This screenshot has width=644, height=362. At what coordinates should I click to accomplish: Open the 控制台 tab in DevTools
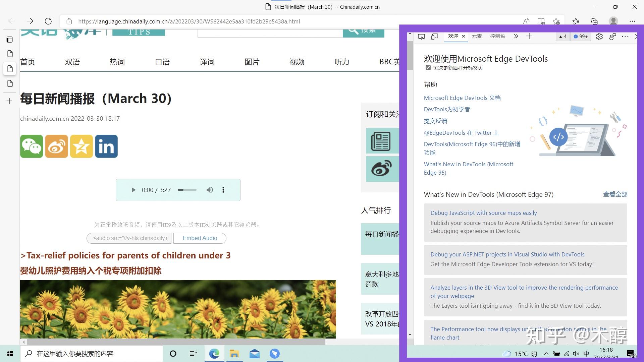497,36
